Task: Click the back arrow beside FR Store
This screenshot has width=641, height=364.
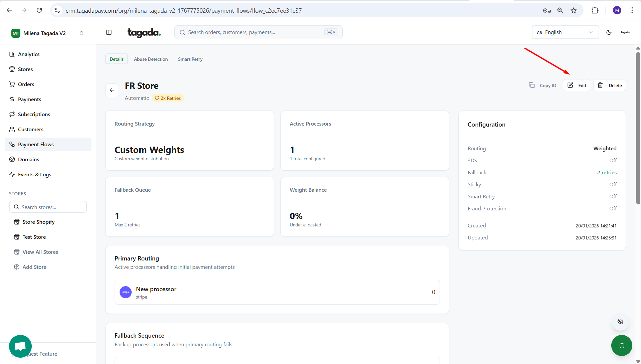Action: point(112,90)
